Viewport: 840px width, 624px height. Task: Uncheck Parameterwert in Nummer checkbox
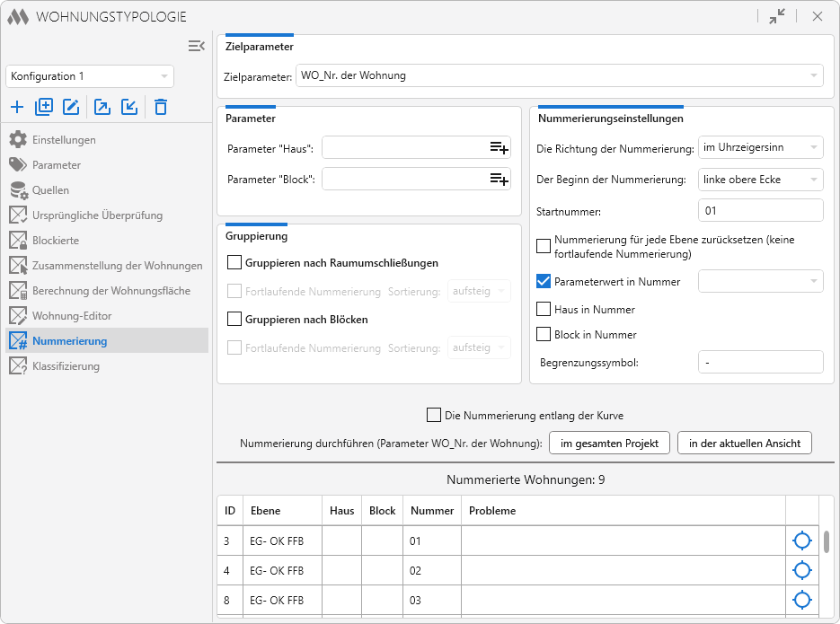544,281
